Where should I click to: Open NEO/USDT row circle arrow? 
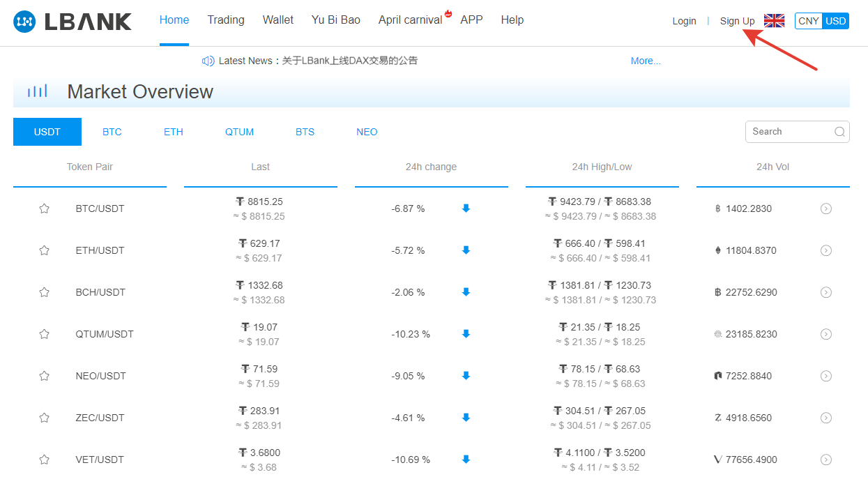tap(826, 376)
